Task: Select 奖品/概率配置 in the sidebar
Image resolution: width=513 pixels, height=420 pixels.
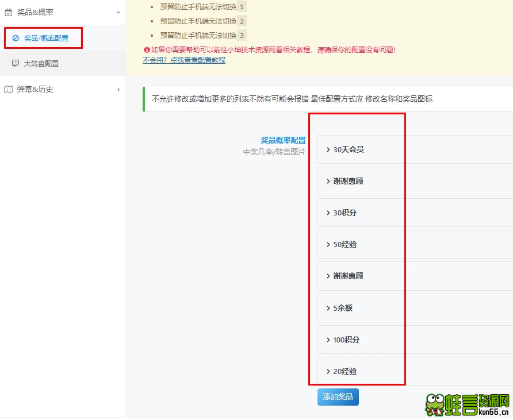Action: pyautogui.click(x=63, y=38)
